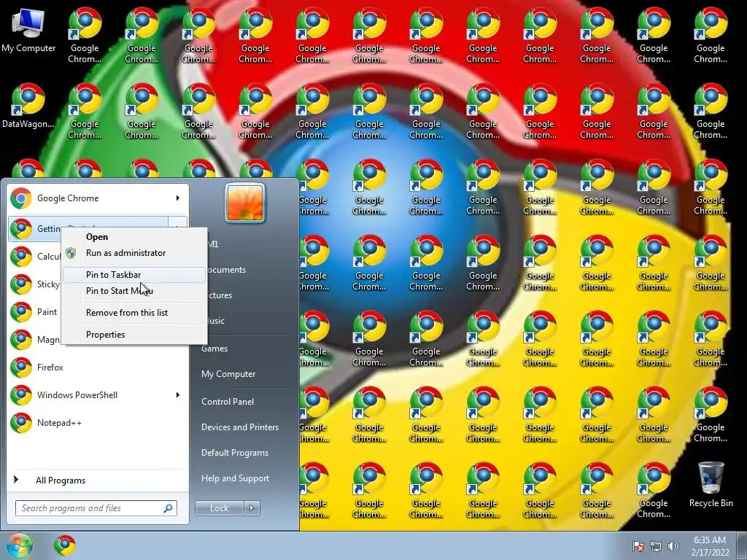
Task: Select Chrome shortcut beside My Computer icon
Action: tap(85, 34)
